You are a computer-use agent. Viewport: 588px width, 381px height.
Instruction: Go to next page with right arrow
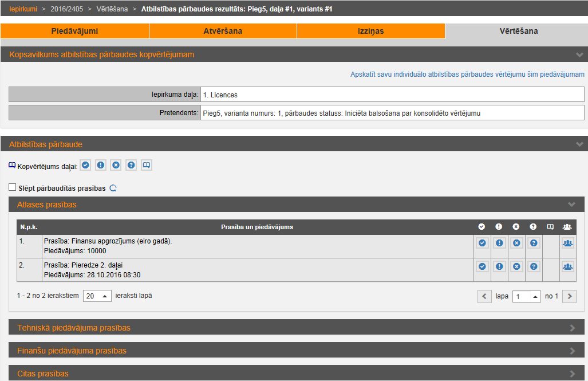[x=569, y=296]
